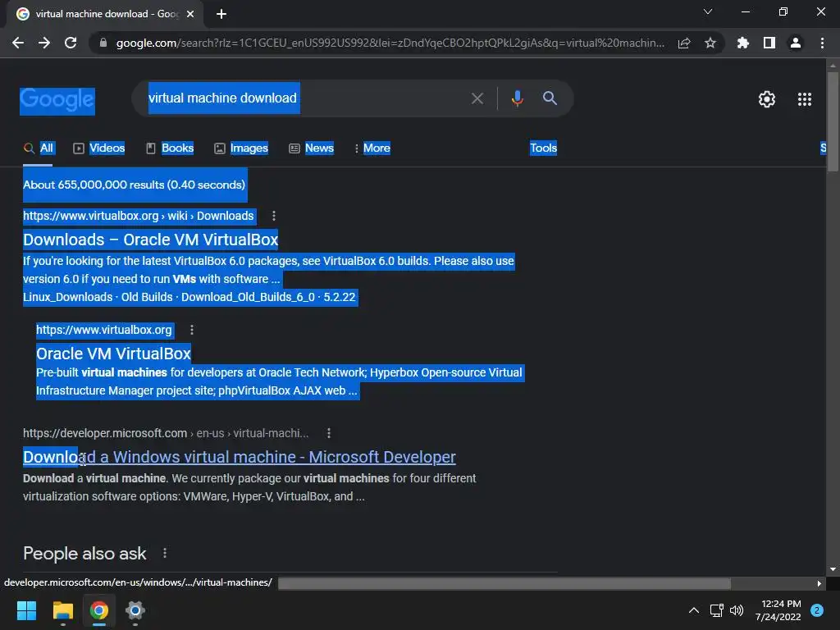The image size is (840, 630).
Task: Click the scroll down arrow
Action: pyautogui.click(x=833, y=569)
